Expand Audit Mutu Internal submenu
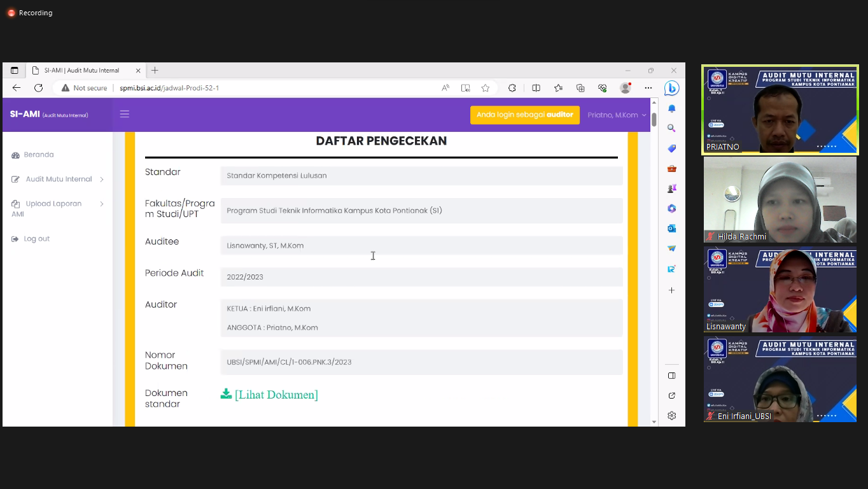This screenshot has width=868, height=489. click(x=58, y=180)
